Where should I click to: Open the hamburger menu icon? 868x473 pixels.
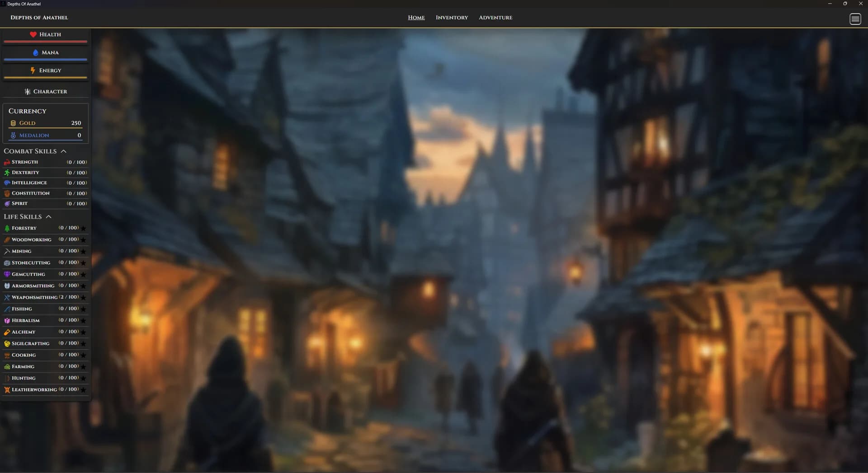pos(855,19)
